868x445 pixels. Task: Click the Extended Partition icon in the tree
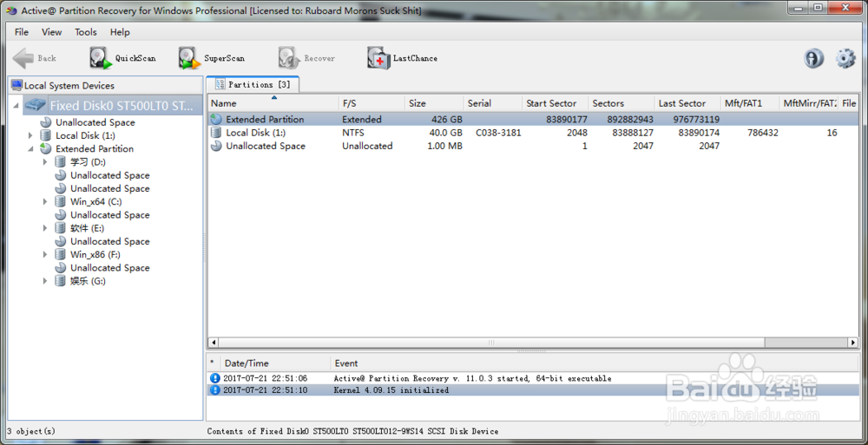pos(46,149)
